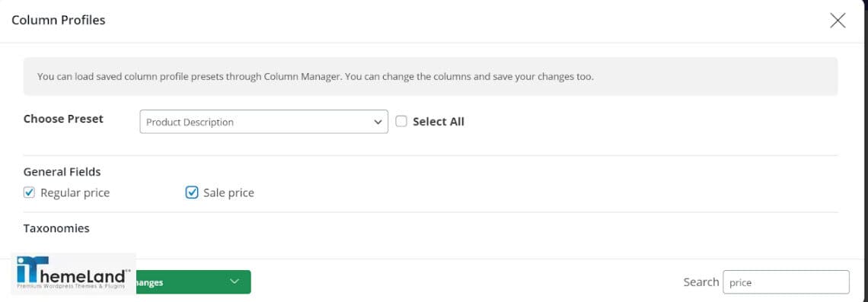Click the Regular price label text

(x=75, y=192)
